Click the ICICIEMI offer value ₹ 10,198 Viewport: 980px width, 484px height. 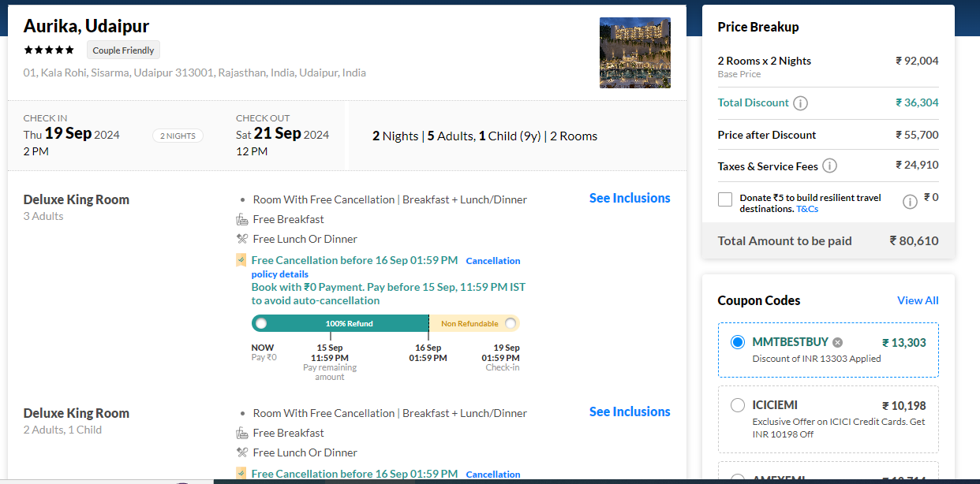coord(904,405)
